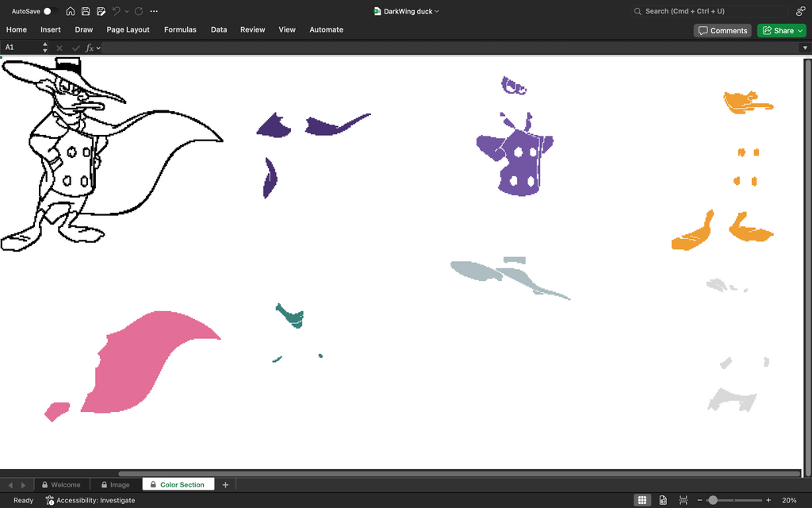Select the gray-blue hat brim shape
The width and height of the screenshot is (812, 508).
(x=510, y=278)
